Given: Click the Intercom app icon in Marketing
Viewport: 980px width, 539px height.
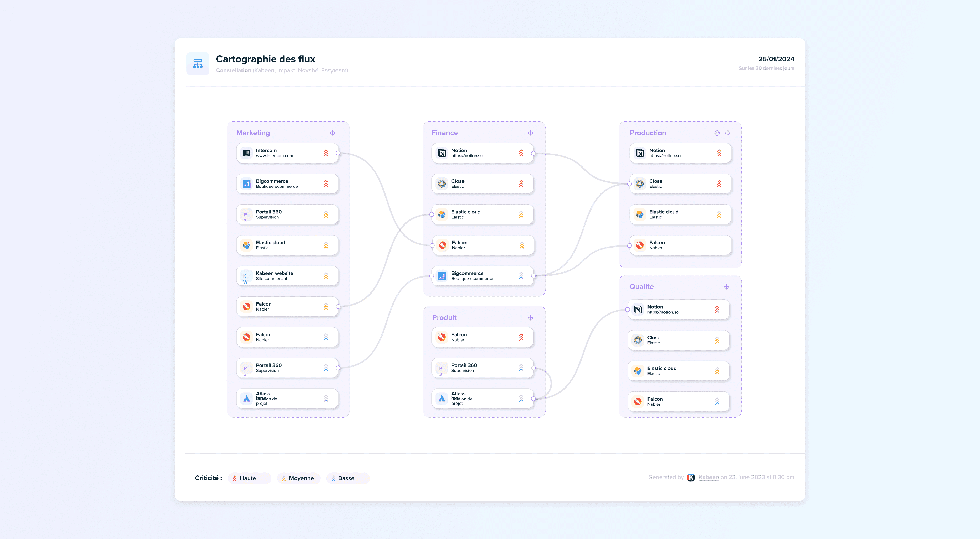Looking at the screenshot, I should pos(246,153).
